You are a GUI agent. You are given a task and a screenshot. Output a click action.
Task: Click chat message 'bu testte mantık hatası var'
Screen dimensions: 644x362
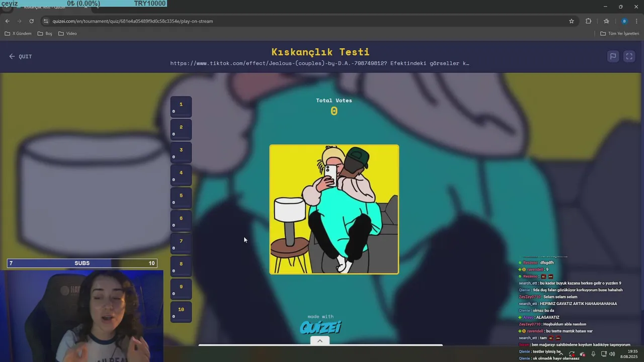click(569, 331)
